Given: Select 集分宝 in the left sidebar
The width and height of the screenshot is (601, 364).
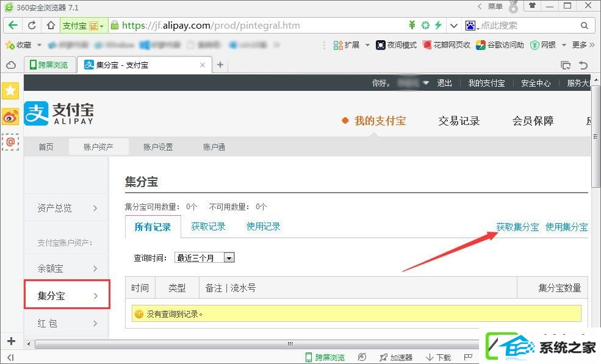Looking at the screenshot, I should (67, 296).
